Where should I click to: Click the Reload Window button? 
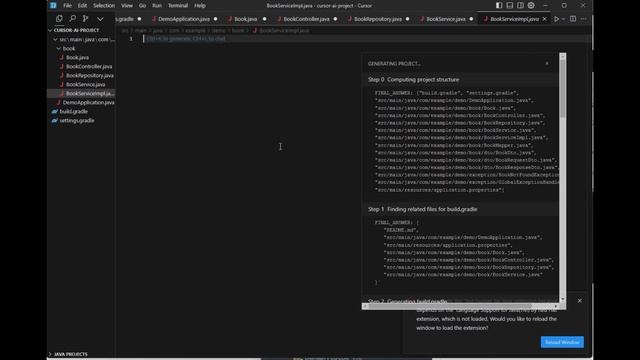tap(562, 342)
